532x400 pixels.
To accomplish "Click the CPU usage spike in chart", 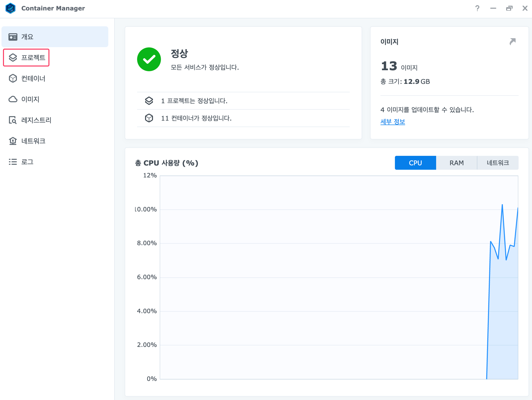I will [502, 205].
